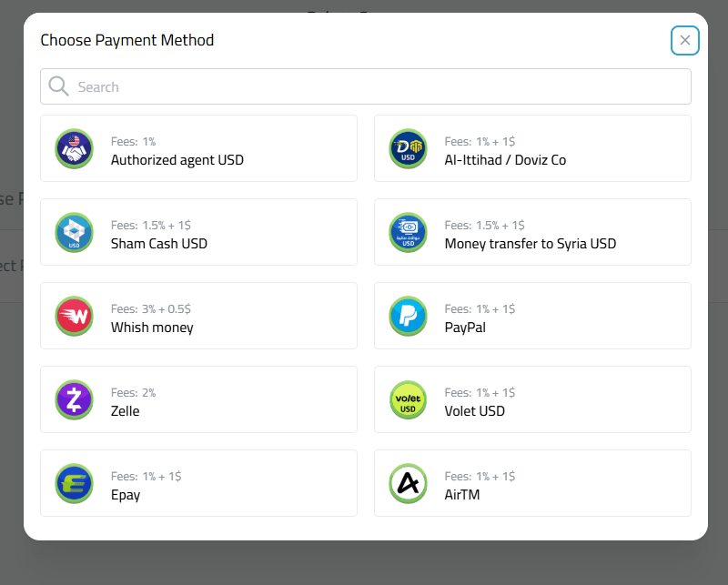
Task: Click the red Whish money icon
Action: click(75, 316)
